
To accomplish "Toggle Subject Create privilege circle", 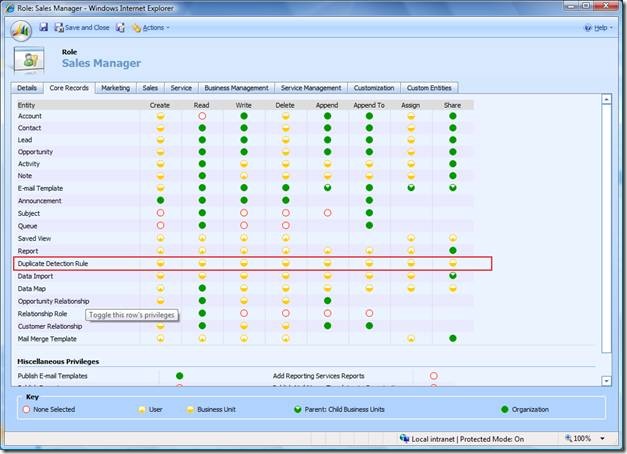I will (160, 213).
